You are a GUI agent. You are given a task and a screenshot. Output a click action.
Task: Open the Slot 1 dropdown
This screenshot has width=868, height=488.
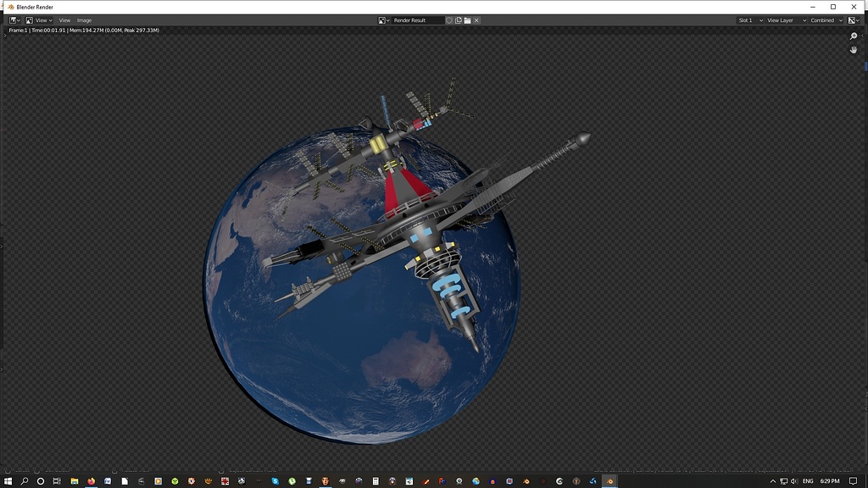[x=750, y=20]
